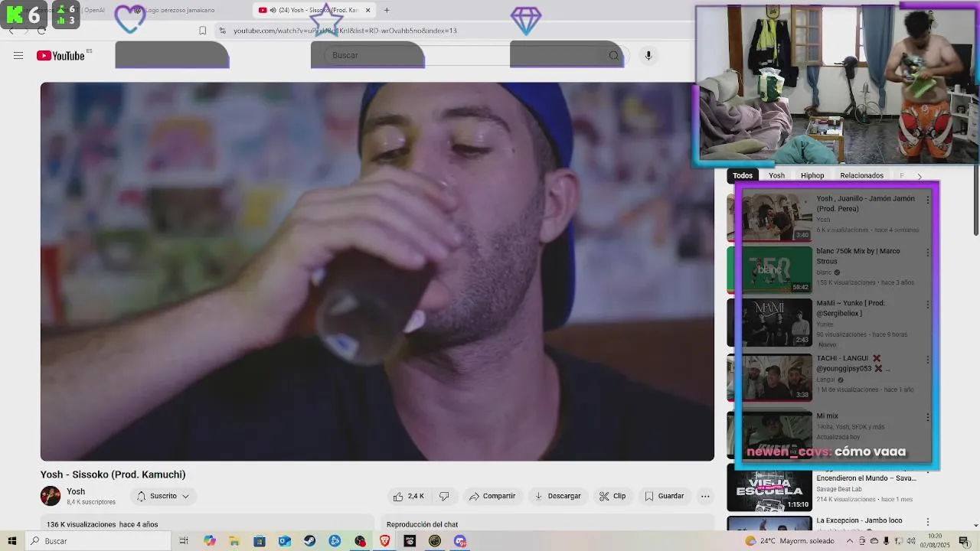Click the Descargar button
The height and width of the screenshot is (551, 980).
point(557,496)
